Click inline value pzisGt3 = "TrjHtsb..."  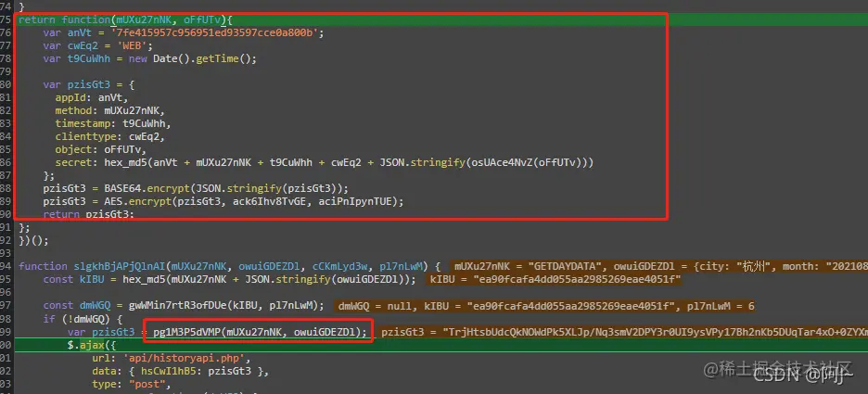624,332
